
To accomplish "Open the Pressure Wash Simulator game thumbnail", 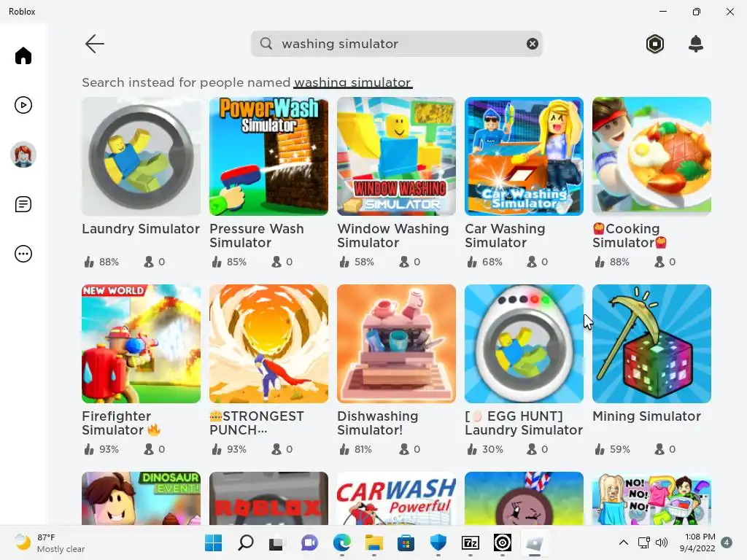I will [x=268, y=156].
